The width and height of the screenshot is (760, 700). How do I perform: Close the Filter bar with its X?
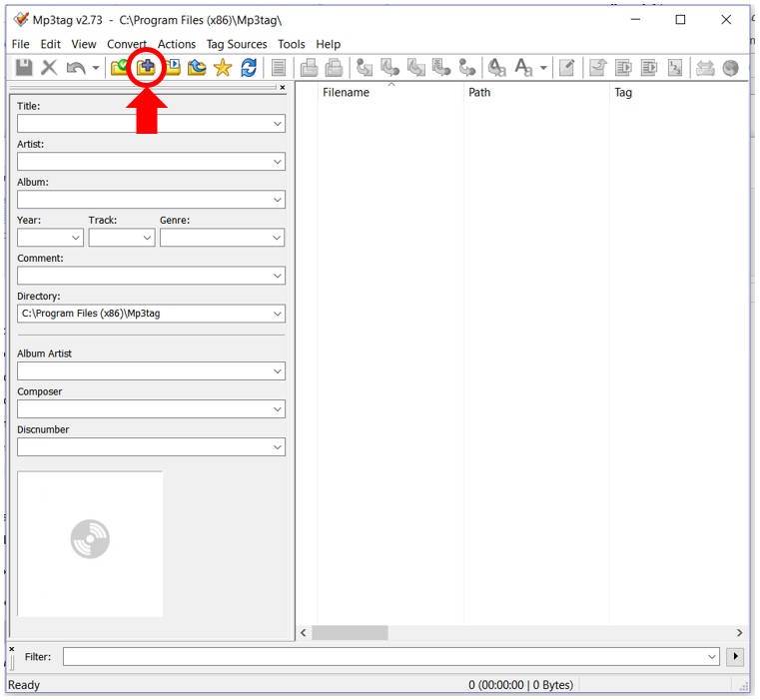pos(12,649)
